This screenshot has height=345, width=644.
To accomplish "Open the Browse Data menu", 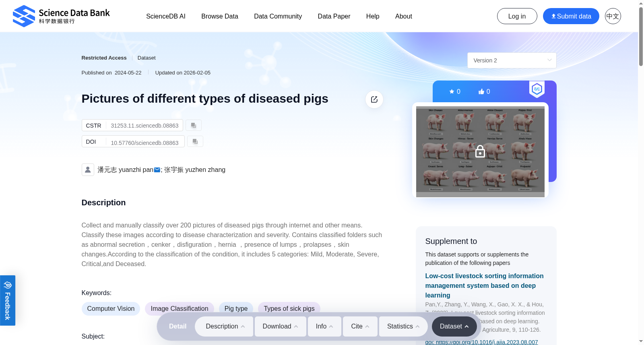I will (x=220, y=16).
